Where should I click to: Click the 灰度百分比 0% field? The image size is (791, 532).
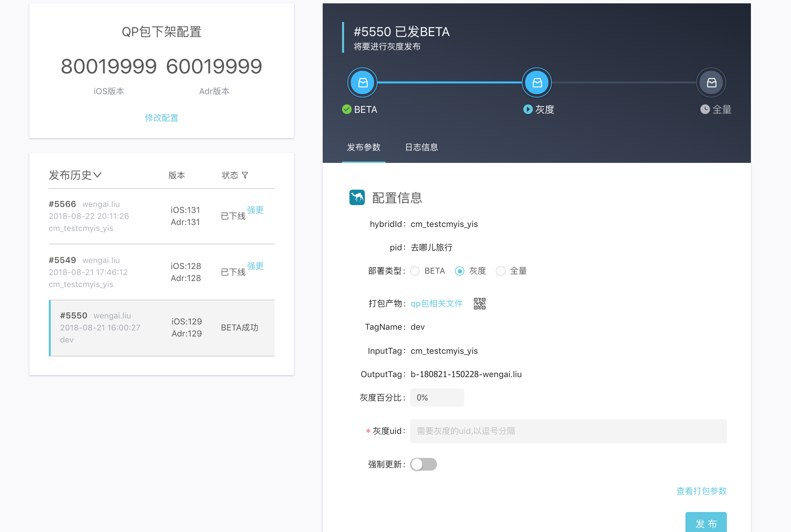437,397
